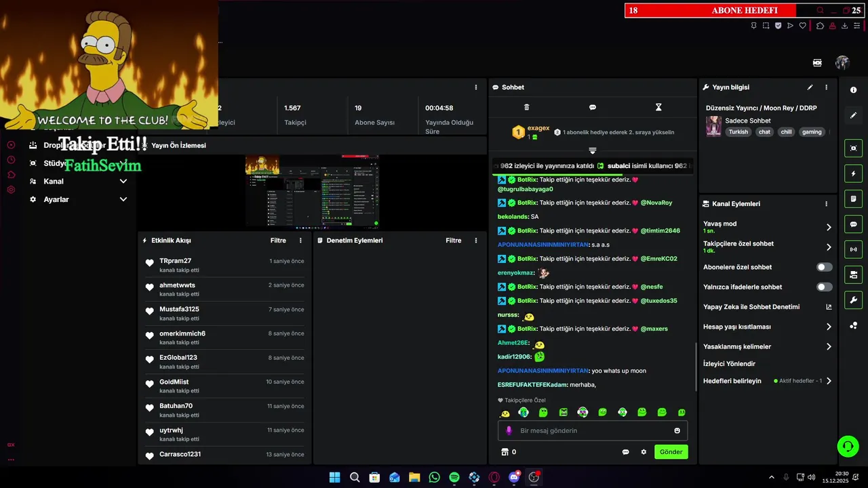Open WhatsApp from the taskbar
This screenshot has height=488, width=868.
point(434,477)
